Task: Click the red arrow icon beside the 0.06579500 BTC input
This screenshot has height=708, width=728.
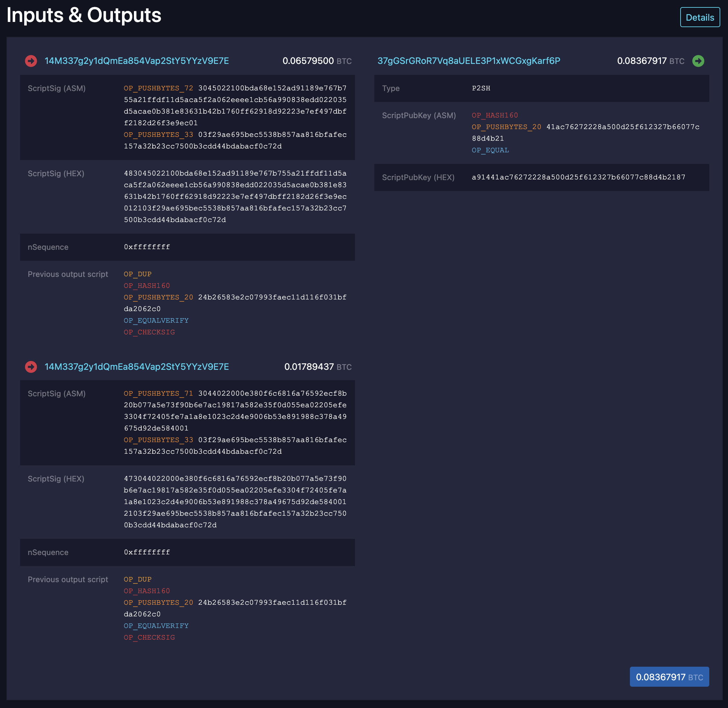Action: pyautogui.click(x=31, y=61)
